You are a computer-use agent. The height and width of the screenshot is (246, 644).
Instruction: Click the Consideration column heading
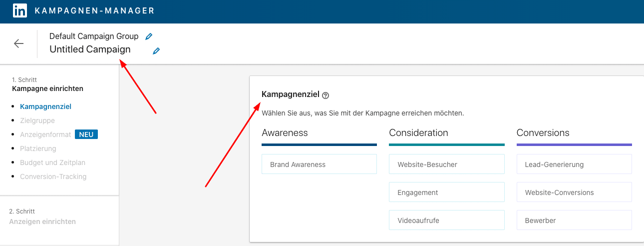418,133
